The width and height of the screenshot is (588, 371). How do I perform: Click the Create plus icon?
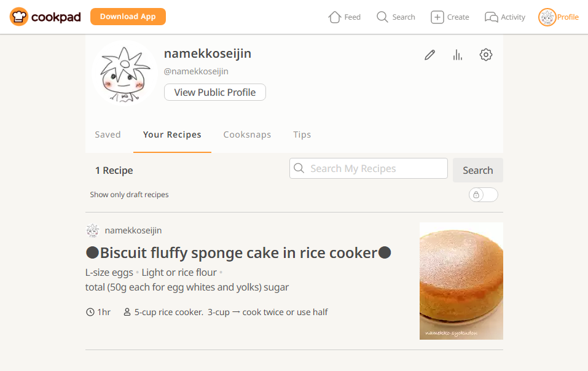[437, 17]
